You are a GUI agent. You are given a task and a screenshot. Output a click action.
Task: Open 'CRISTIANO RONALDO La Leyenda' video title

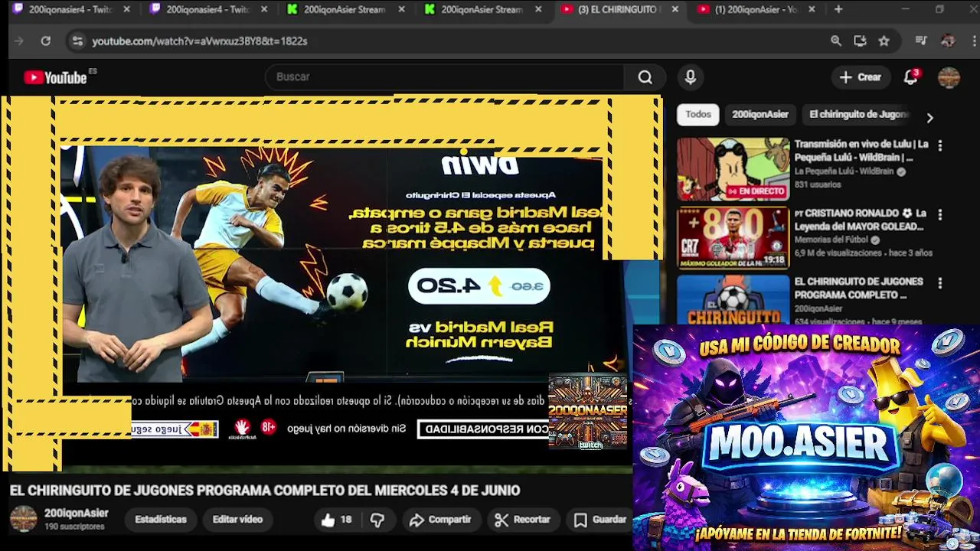click(860, 220)
